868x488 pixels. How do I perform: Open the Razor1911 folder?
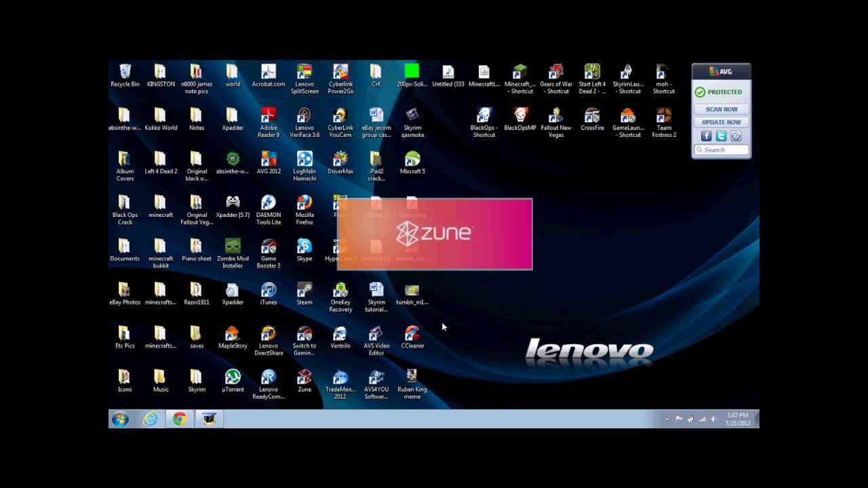click(x=197, y=293)
